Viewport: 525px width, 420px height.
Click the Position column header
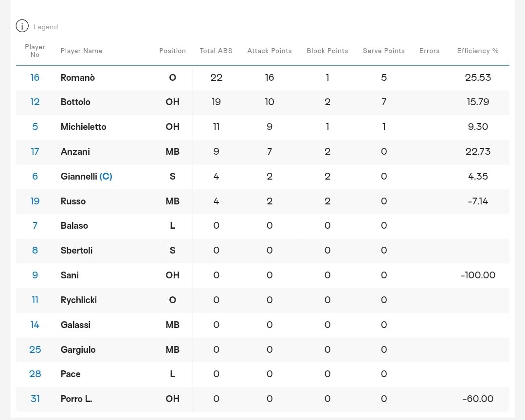coord(172,51)
